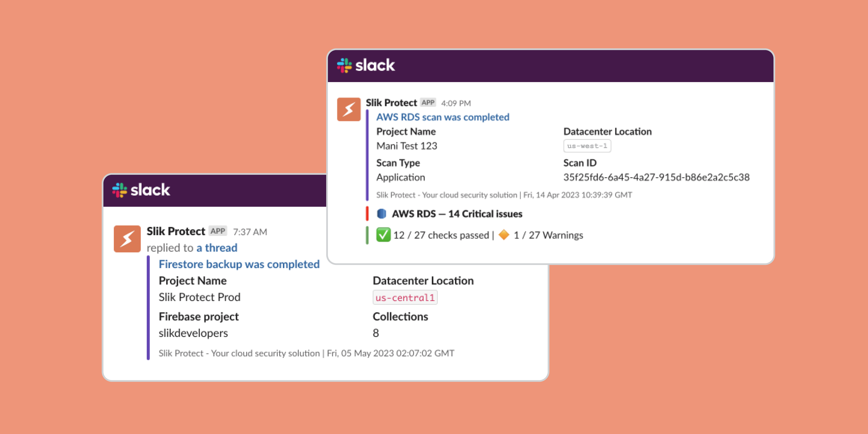Click the APP badge next to 4:09 PM
The width and height of the screenshot is (868, 434).
click(x=428, y=103)
